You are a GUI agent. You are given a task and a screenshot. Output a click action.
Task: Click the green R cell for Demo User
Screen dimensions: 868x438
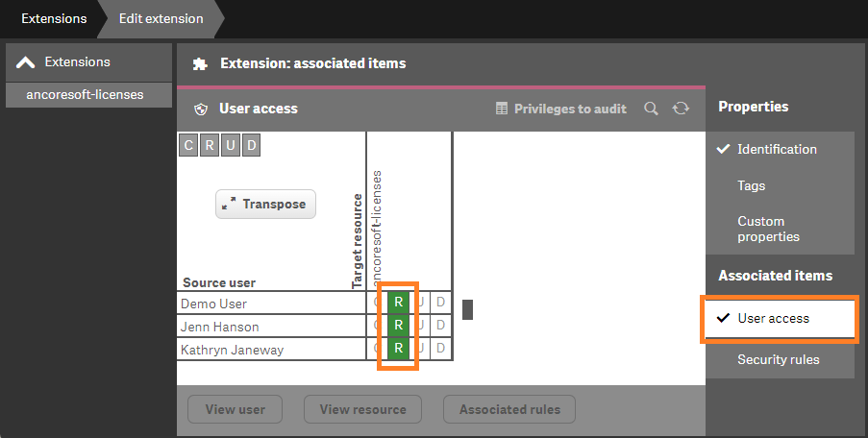(x=399, y=302)
